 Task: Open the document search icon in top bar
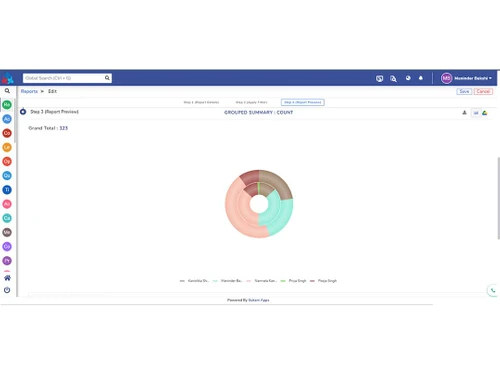(393, 79)
